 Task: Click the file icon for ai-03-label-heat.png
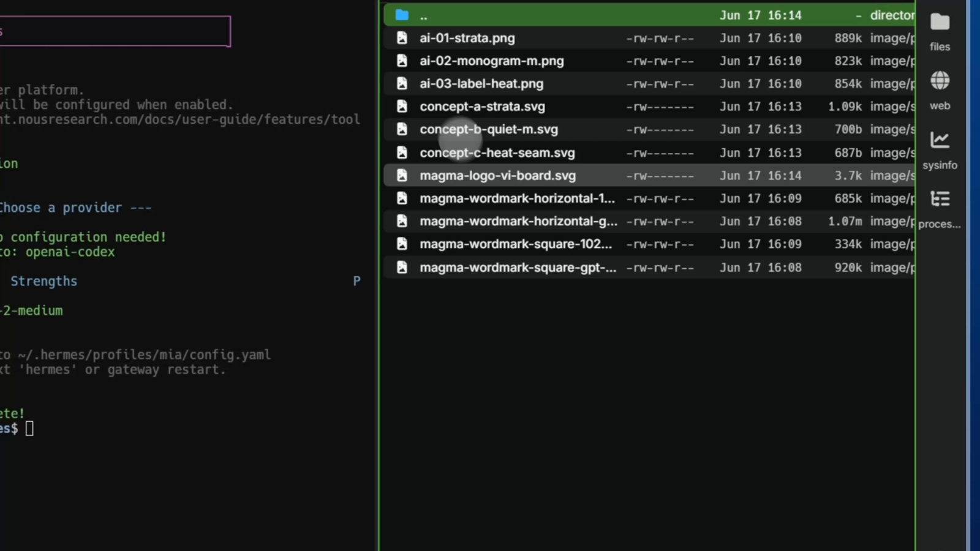402,83
